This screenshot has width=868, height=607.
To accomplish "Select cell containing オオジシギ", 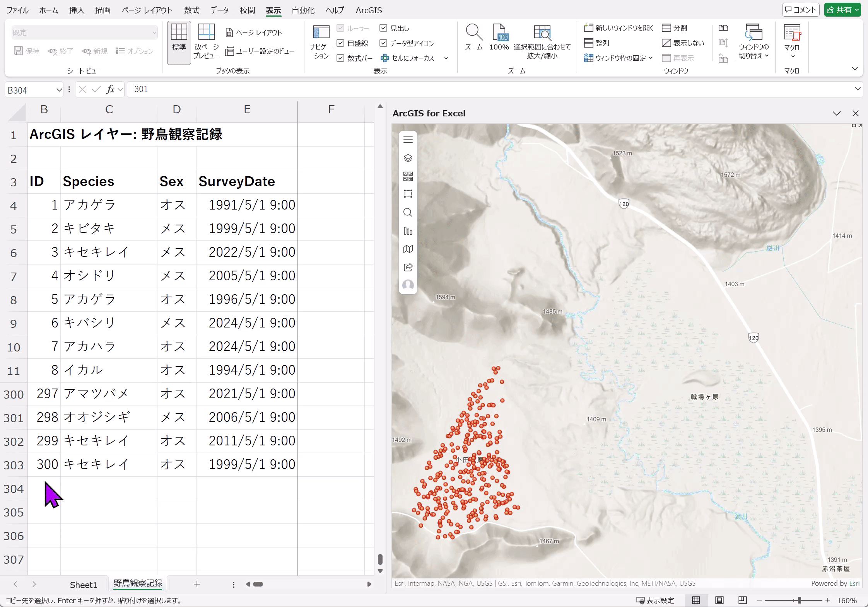I will 109,417.
